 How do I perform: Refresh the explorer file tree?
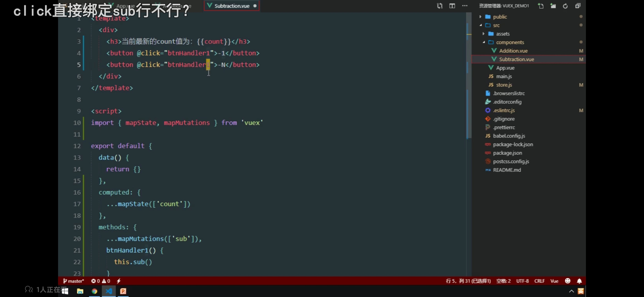pyautogui.click(x=565, y=6)
